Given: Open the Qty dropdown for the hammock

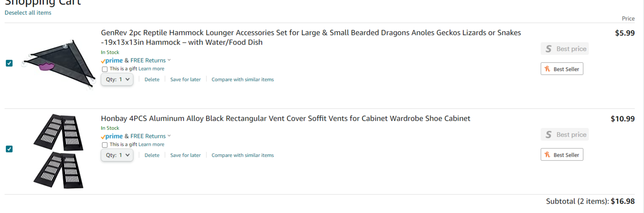Looking at the screenshot, I should point(117,79).
